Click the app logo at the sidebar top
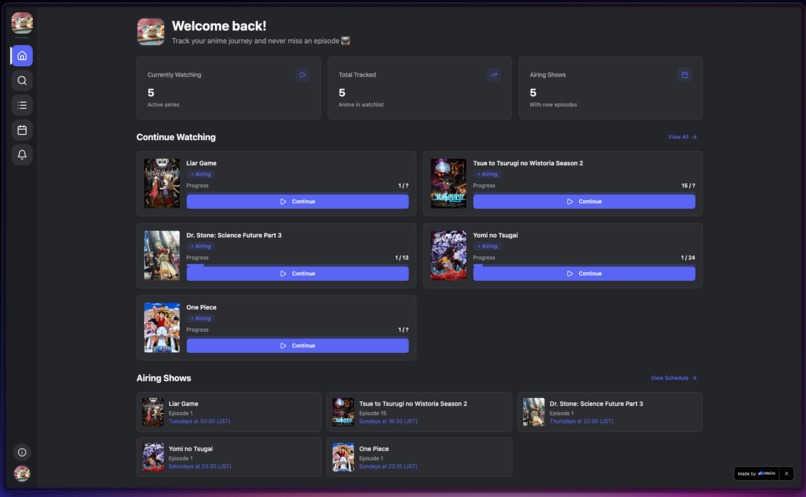The width and height of the screenshot is (806, 497). click(22, 23)
